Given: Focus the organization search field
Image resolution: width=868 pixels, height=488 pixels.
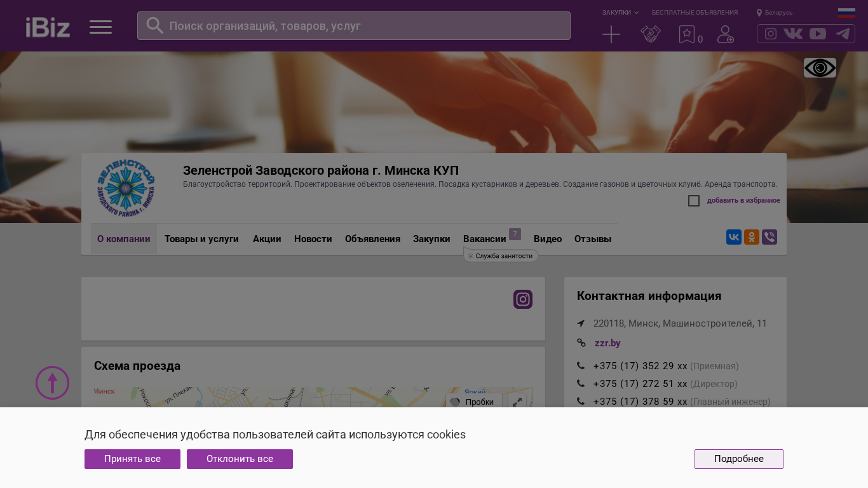Looking at the screenshot, I should point(354,25).
